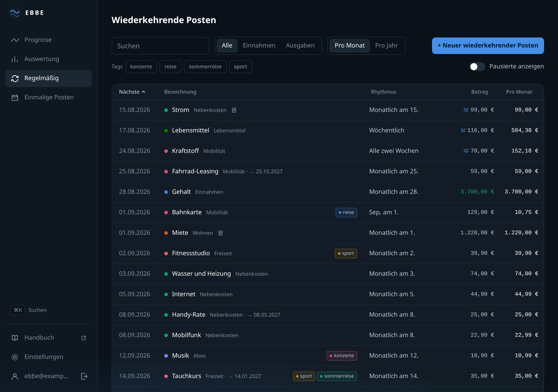Sort by Nächste column arrow
558x392 pixels.
[x=143, y=92]
